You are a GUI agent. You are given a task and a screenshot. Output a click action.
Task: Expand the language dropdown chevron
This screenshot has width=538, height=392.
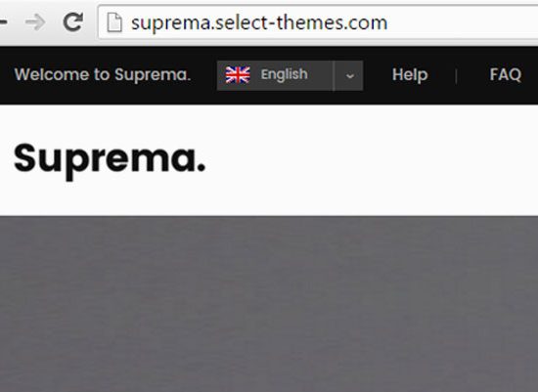point(349,76)
